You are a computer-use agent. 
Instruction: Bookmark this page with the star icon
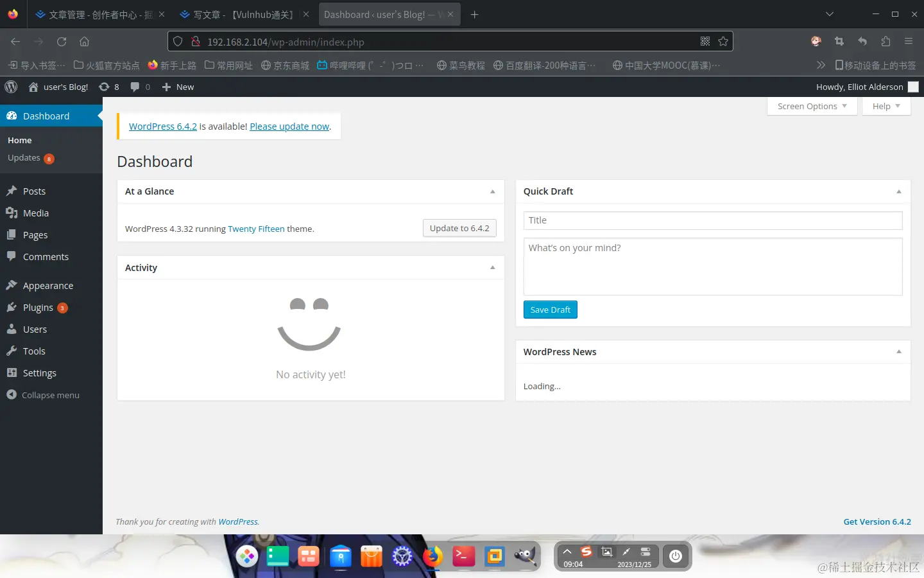tap(723, 42)
